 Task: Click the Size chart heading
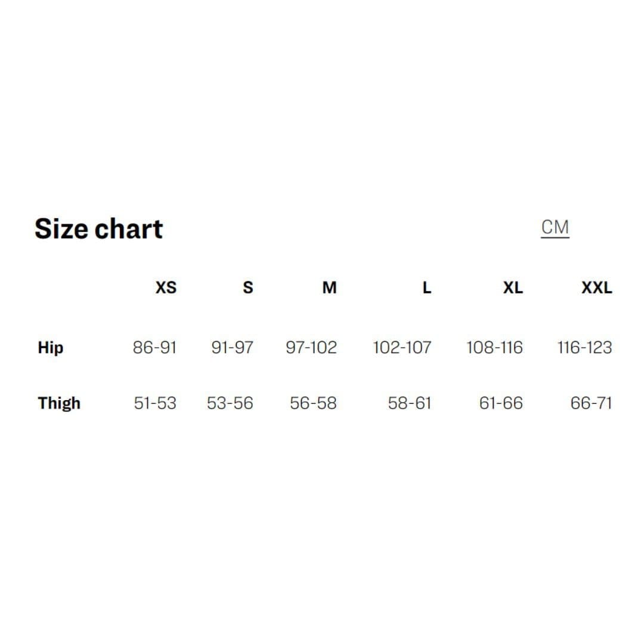tap(98, 229)
